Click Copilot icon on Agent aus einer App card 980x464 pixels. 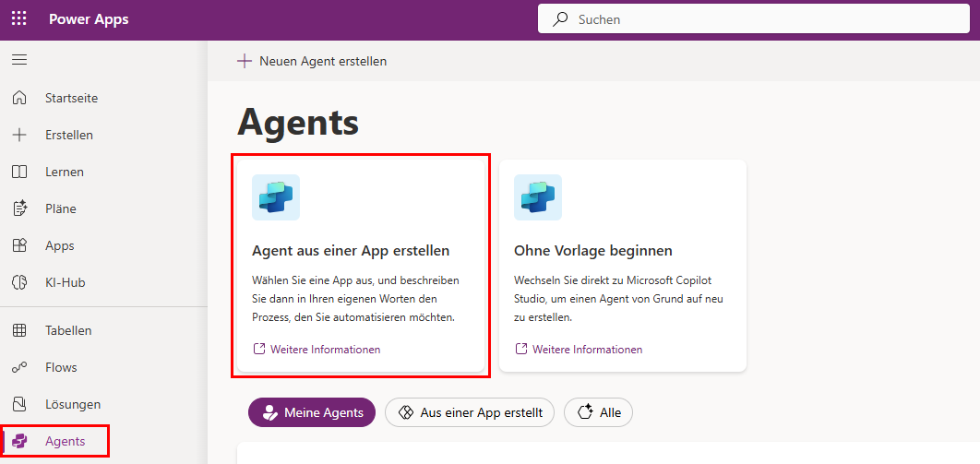pos(276,197)
